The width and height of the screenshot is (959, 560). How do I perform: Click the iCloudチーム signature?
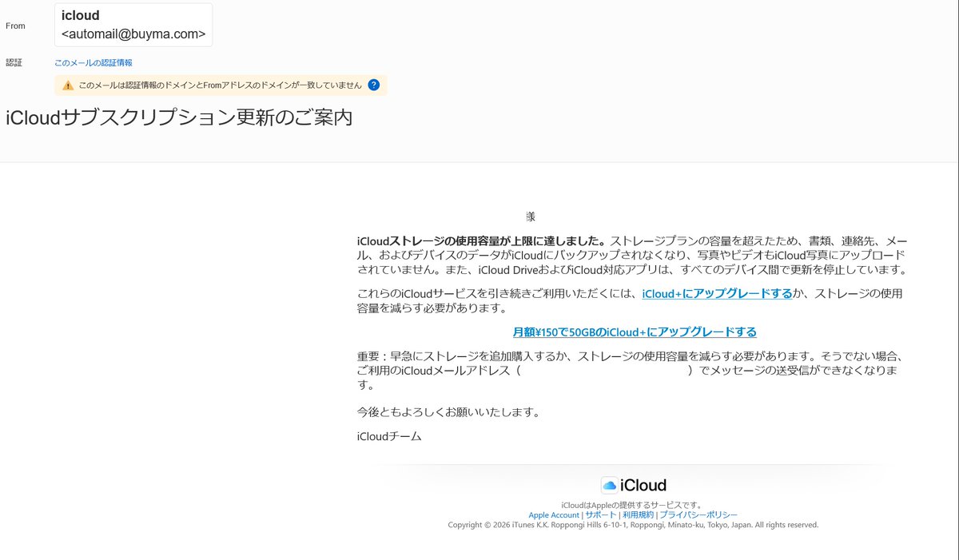coord(388,436)
